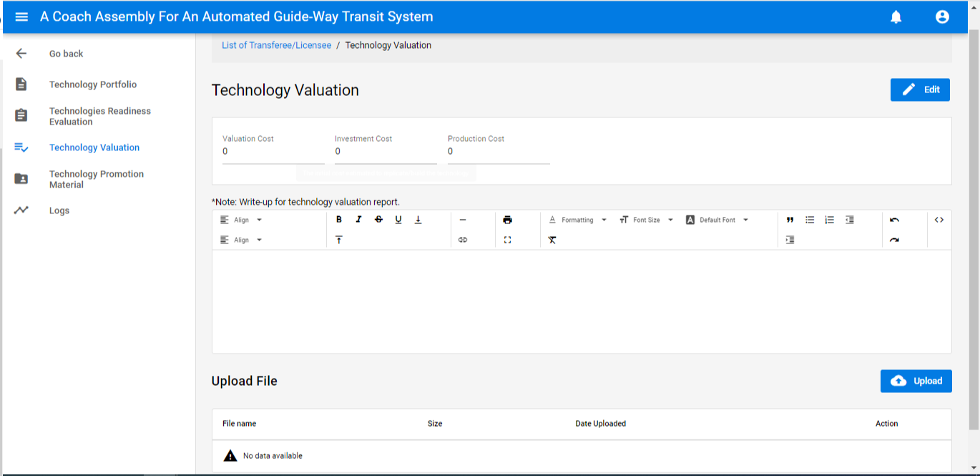The image size is (980, 476).
Task: Click the redo arrow icon
Action: (x=894, y=240)
